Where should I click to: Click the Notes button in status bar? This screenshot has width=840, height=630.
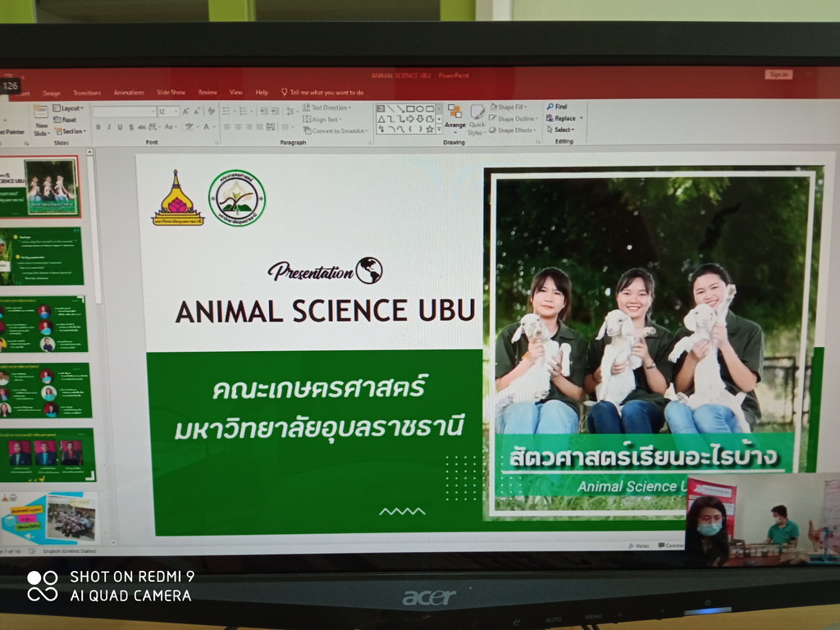click(x=638, y=546)
